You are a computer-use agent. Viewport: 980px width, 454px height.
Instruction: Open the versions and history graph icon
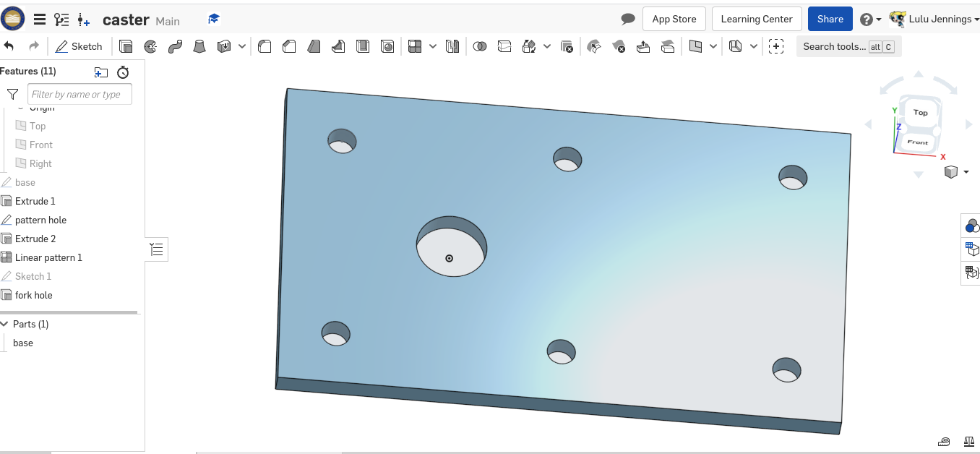click(62, 20)
